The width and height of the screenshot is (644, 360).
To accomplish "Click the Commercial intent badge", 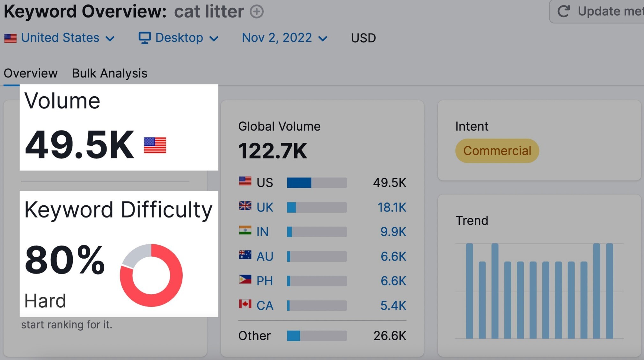I will pos(497,151).
